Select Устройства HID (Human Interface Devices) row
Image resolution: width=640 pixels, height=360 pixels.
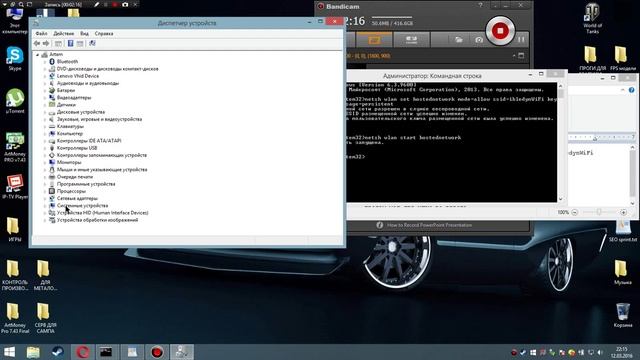coord(102,213)
